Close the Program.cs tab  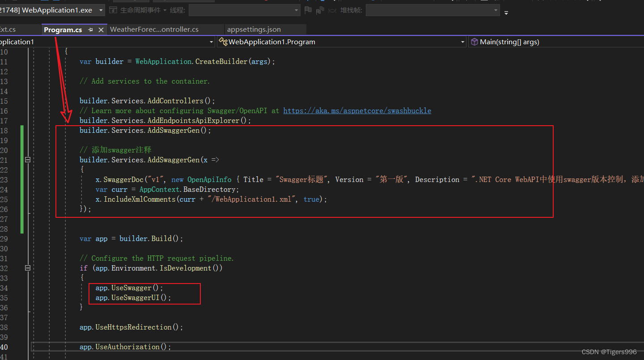(101, 30)
